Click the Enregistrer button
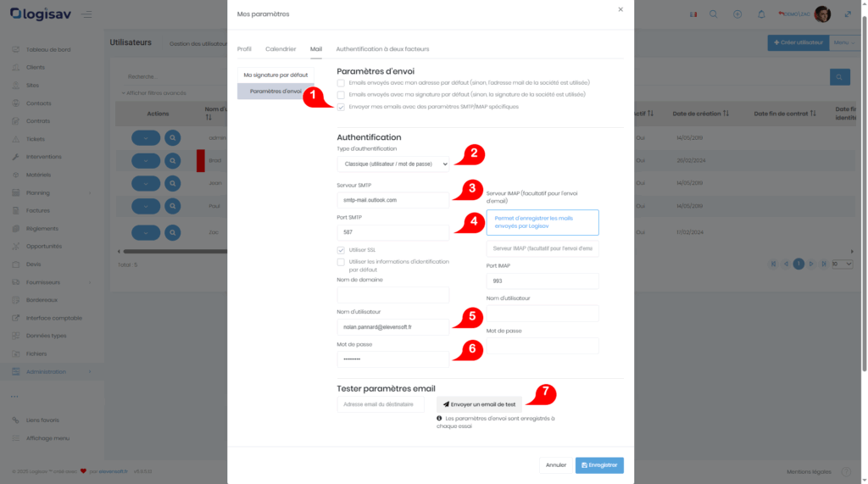The image size is (868, 484). [599, 465]
